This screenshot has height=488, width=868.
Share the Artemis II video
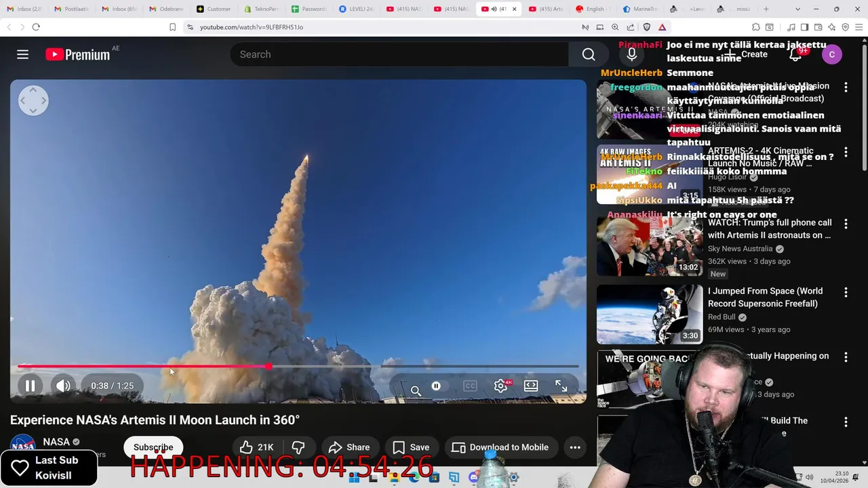pos(349,447)
